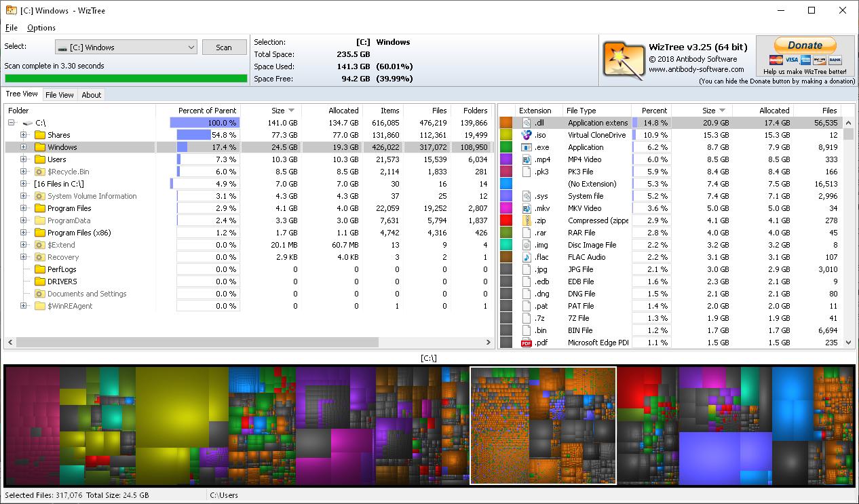Click the .jpg file icon
This screenshot has height=504, width=859.
point(526,269)
